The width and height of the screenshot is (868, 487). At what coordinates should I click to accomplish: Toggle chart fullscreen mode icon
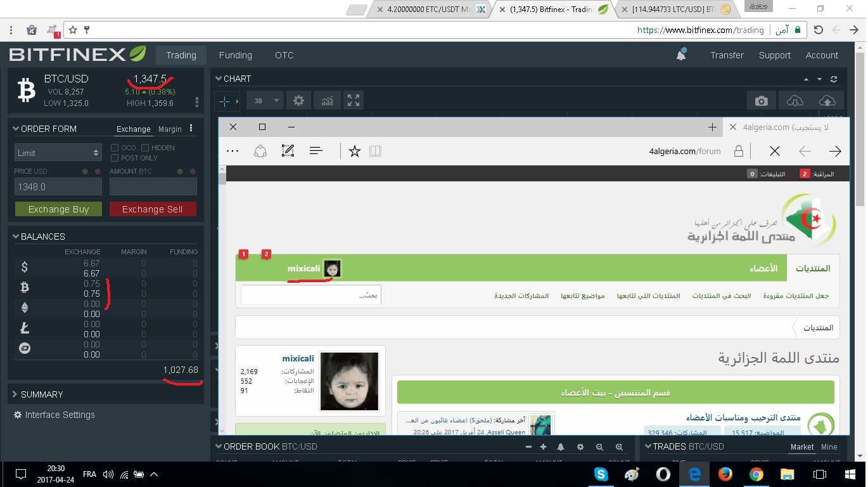[354, 101]
